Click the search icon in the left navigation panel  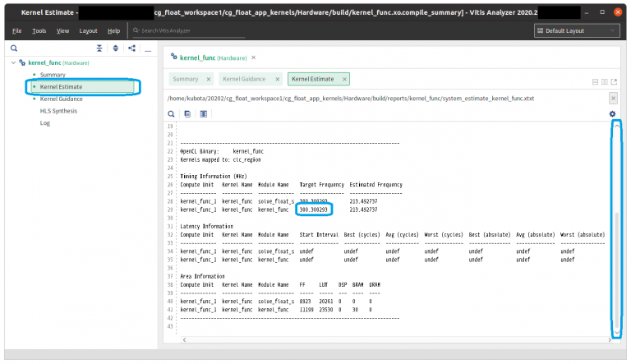click(x=13, y=48)
